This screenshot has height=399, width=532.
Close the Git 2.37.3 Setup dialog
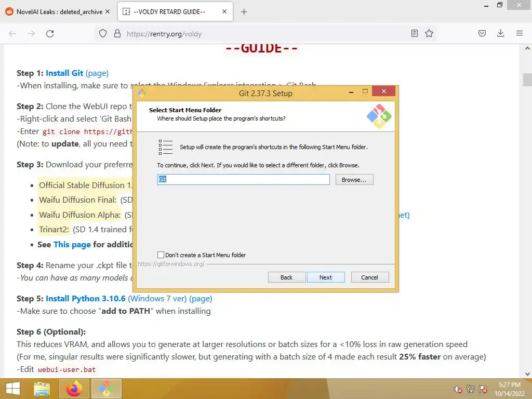pos(384,91)
